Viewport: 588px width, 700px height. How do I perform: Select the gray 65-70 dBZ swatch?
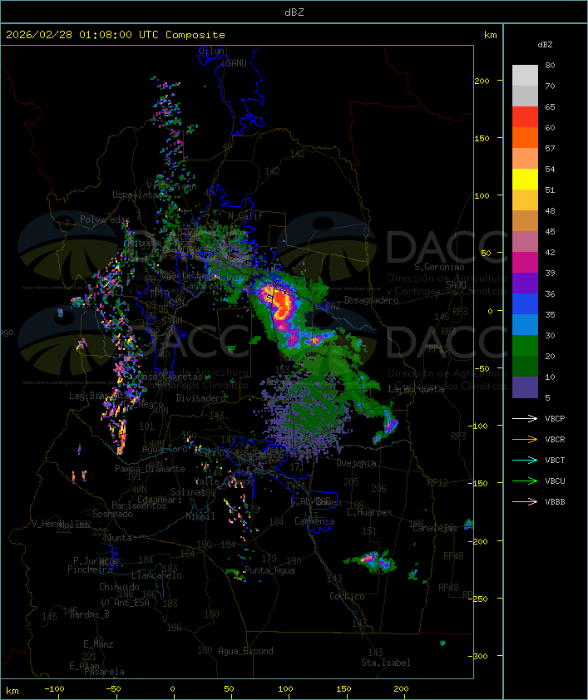525,96
